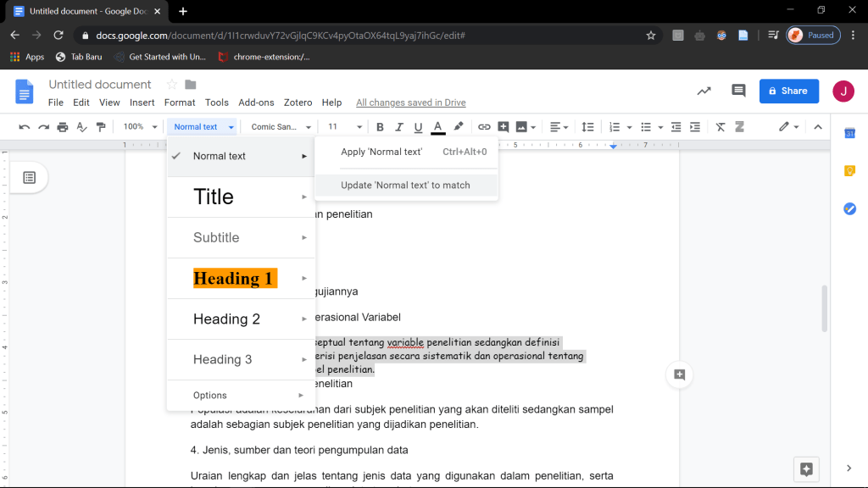Open the Insert menu
Viewport: 868px width, 488px height.
click(x=142, y=103)
